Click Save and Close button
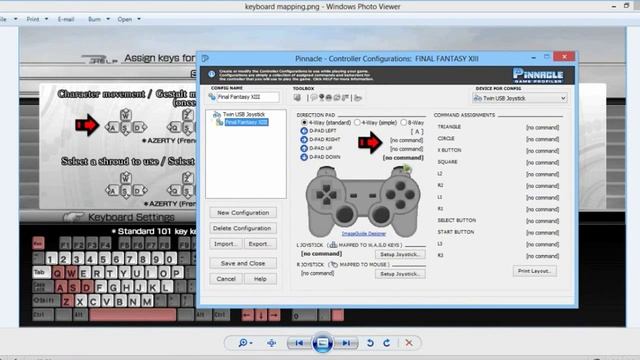The width and height of the screenshot is (640, 360). [x=243, y=263]
